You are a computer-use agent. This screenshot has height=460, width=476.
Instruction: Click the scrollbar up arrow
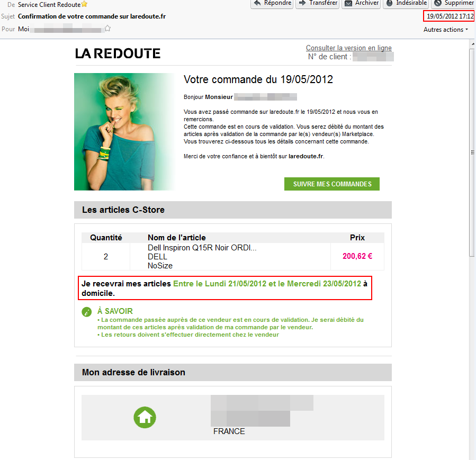pos(473,44)
